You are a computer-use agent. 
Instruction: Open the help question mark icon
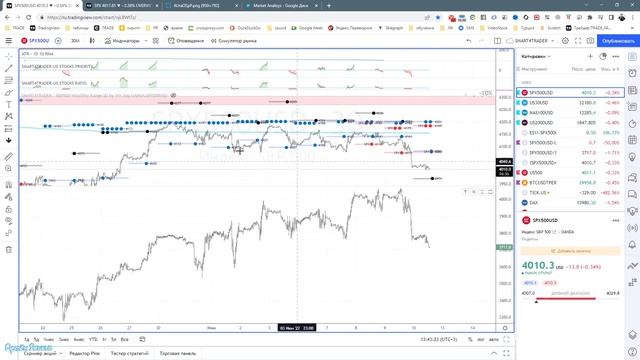632,351
